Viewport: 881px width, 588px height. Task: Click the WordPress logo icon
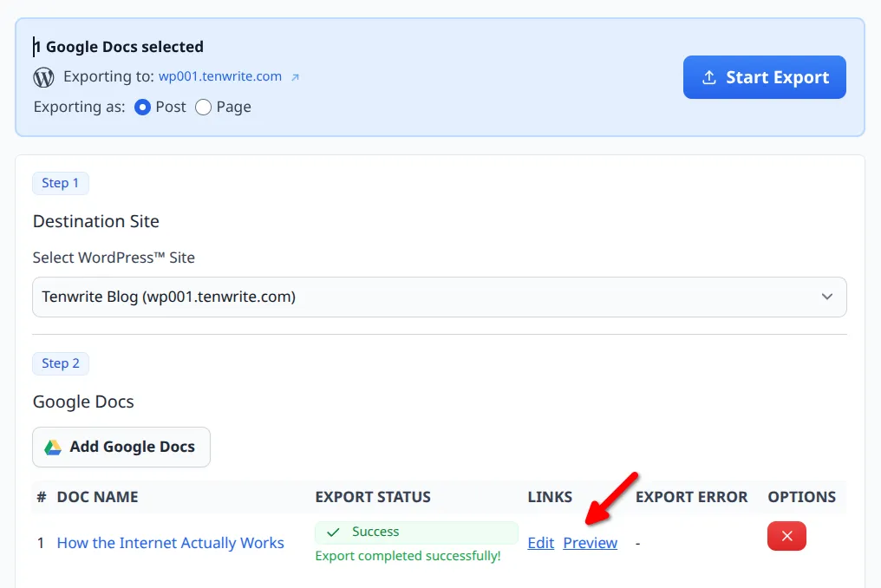point(42,76)
